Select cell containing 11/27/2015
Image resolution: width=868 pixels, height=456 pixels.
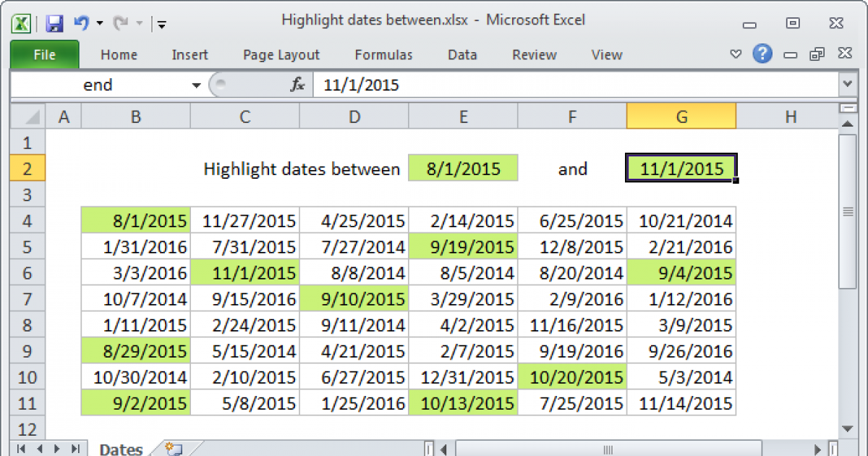[244, 221]
